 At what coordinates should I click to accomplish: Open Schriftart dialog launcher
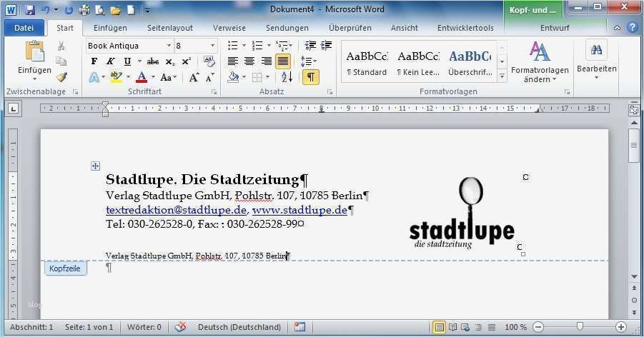(x=214, y=92)
